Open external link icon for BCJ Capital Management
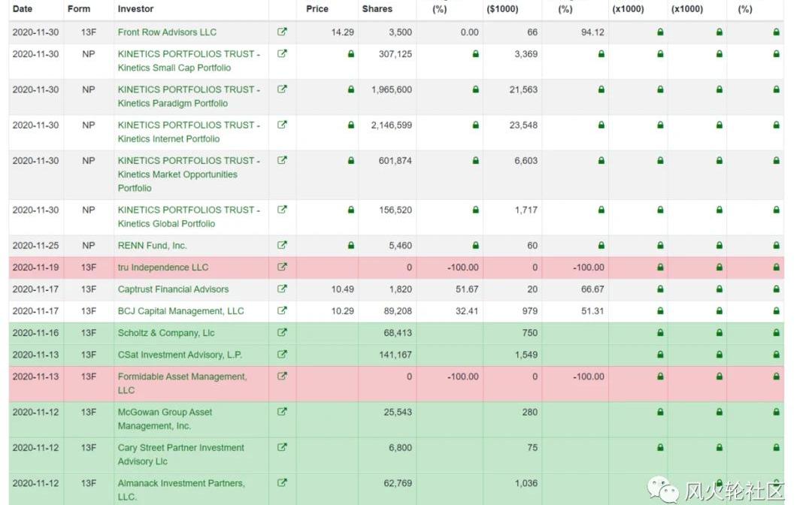This screenshot has height=505, width=812. pos(282,310)
